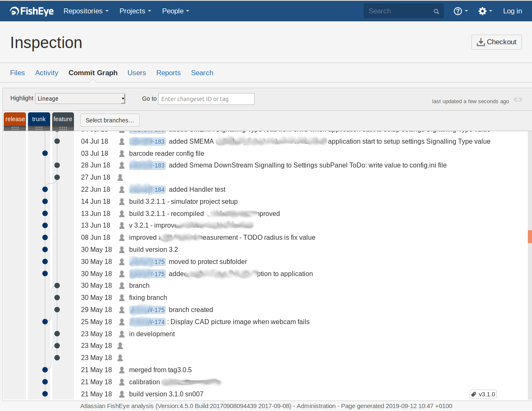This screenshot has height=411, width=532.
Task: Expand the Repositories dropdown menu
Action: [x=86, y=11]
